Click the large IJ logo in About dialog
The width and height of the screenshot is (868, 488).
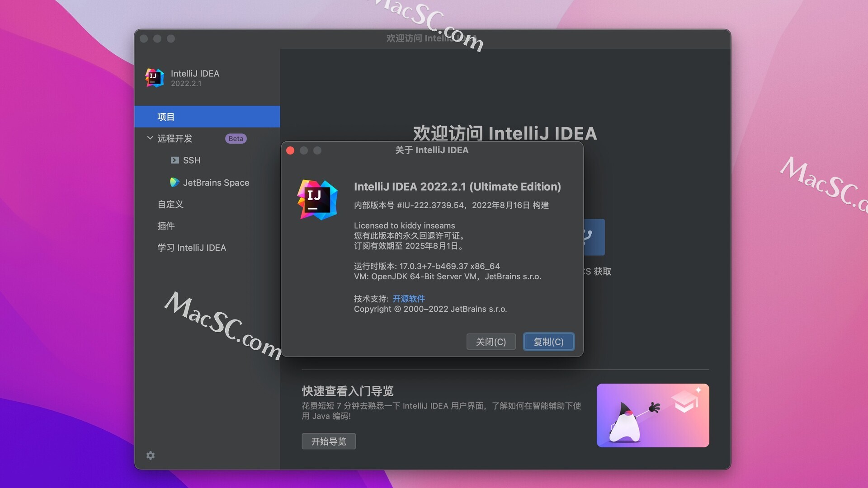click(317, 200)
